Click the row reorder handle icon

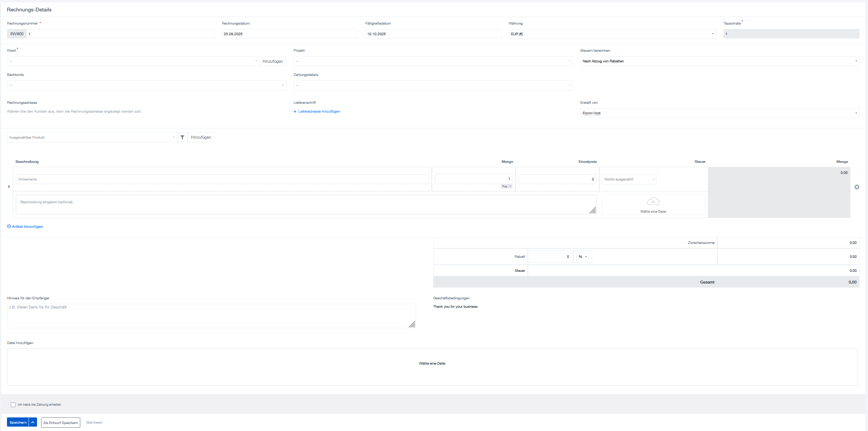(x=9, y=187)
